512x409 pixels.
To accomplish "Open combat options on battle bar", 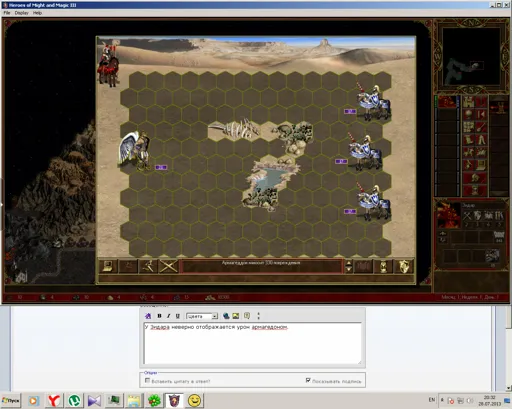I will point(108,266).
